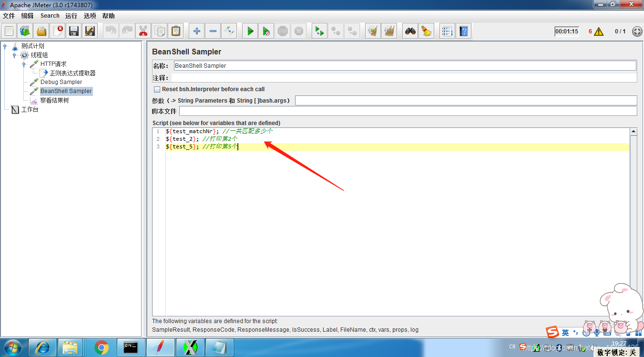Open the 选项 menu
This screenshot has width=644, height=357.
coord(90,16)
